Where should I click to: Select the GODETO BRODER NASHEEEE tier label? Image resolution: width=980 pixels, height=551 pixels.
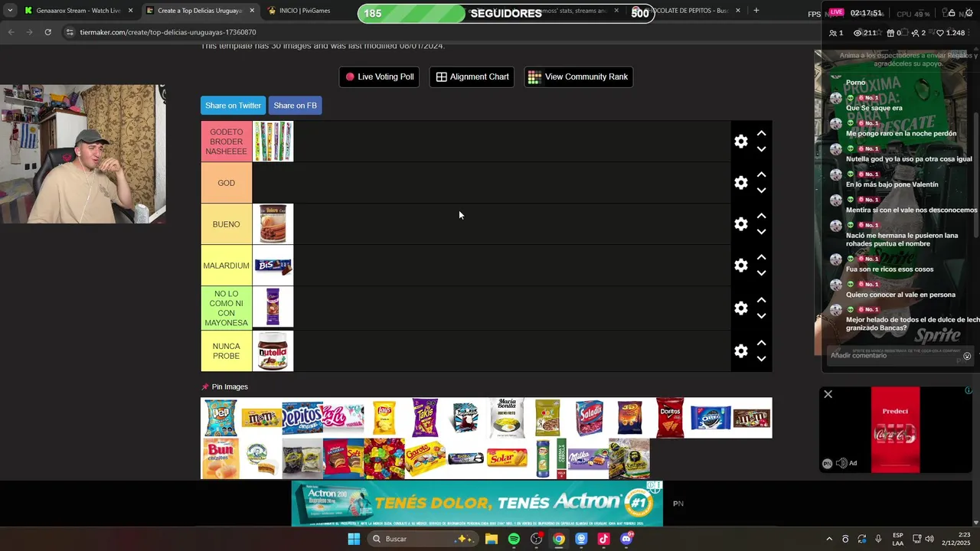tap(227, 142)
